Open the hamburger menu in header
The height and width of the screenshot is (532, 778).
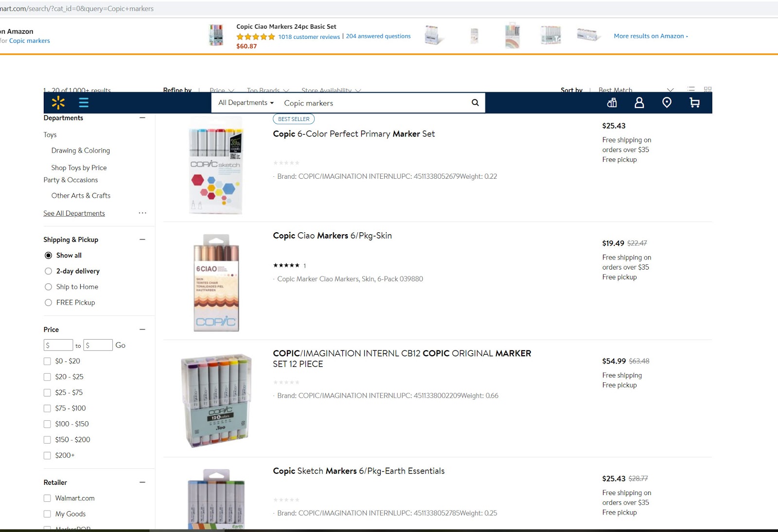click(x=84, y=103)
